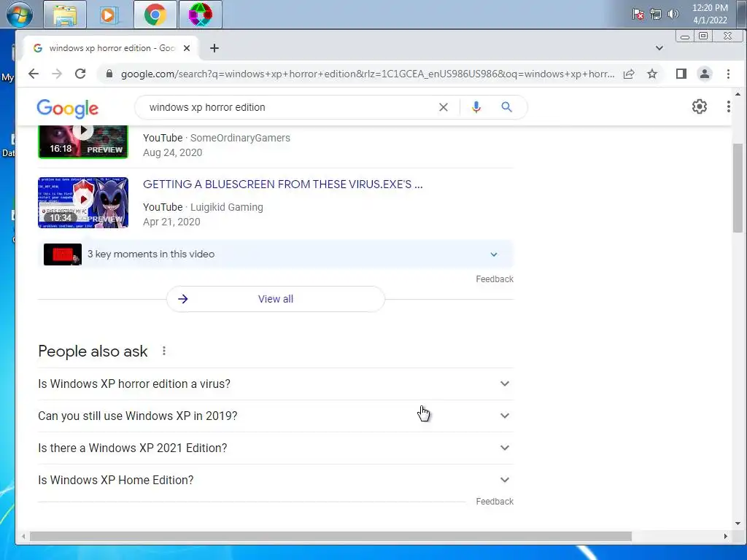Click the Luigikid Gaming channel text
This screenshot has width=747, height=560.
(x=227, y=207)
